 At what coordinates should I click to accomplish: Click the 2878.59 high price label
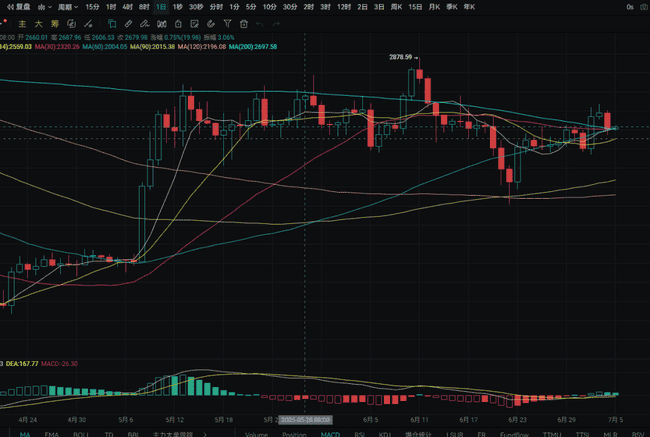[x=402, y=58]
